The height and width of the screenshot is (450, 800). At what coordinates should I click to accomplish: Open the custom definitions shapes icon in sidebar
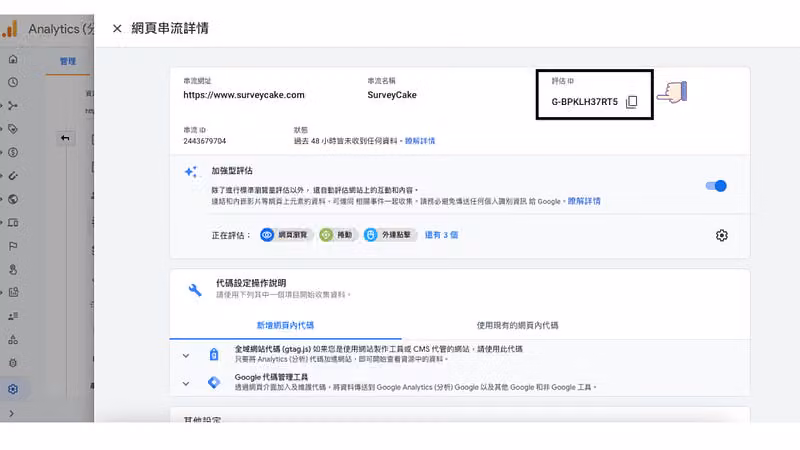[x=13, y=340]
